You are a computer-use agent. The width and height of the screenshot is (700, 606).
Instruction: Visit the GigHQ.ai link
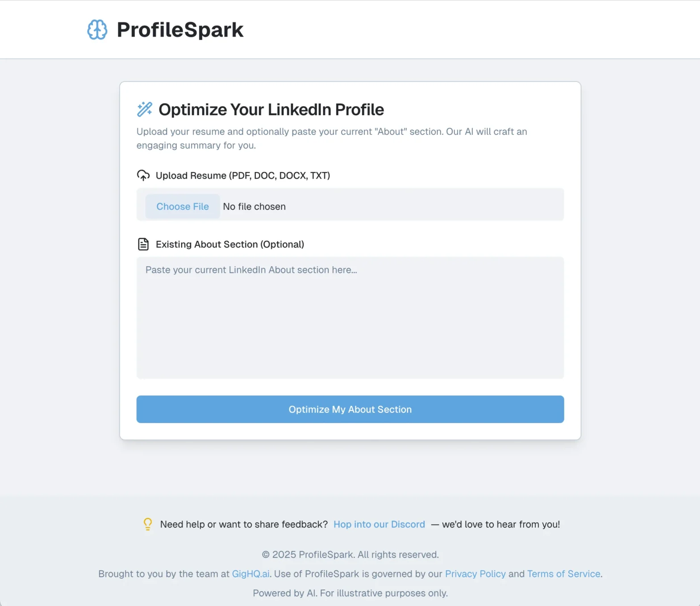pyautogui.click(x=250, y=574)
